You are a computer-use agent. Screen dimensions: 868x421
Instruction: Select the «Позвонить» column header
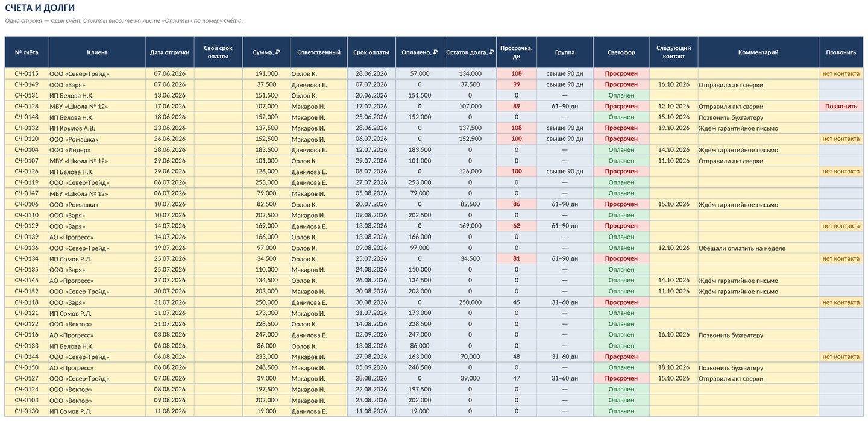pyautogui.click(x=841, y=52)
